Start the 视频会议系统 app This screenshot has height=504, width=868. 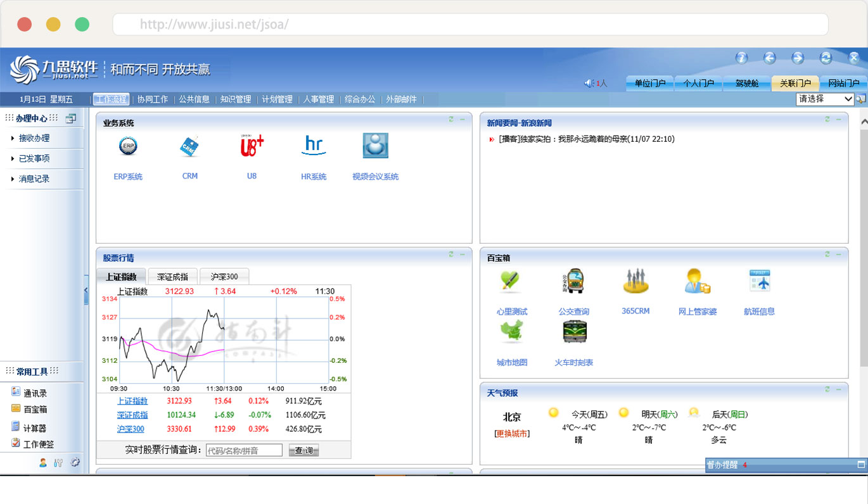[x=375, y=146]
